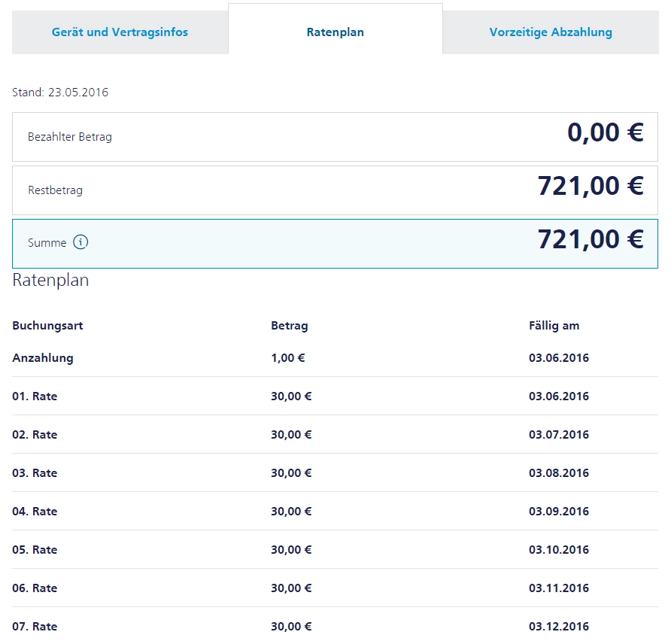Click the 02. Rate due date 03.07.2016
Image resolution: width=671 pixels, height=644 pixels.
(x=559, y=435)
